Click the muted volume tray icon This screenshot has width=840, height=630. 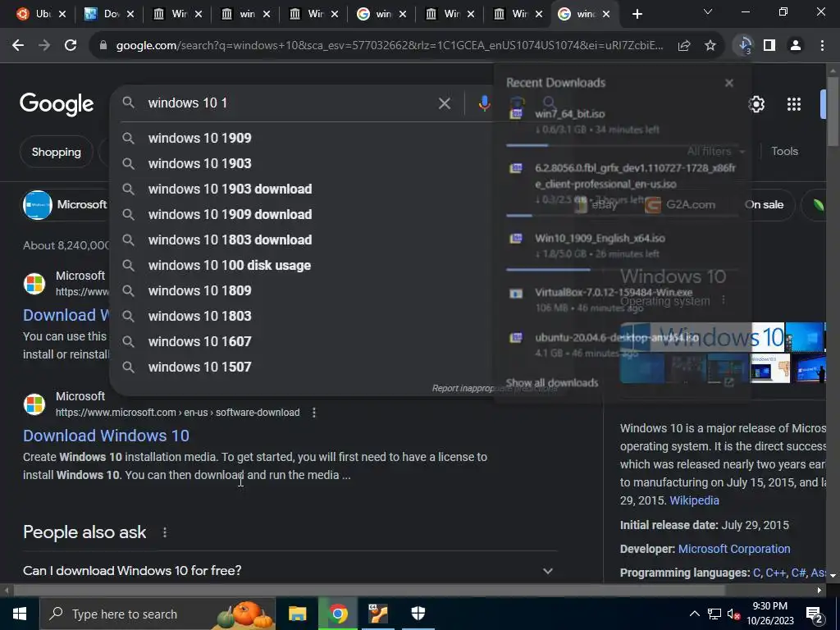pos(733,614)
